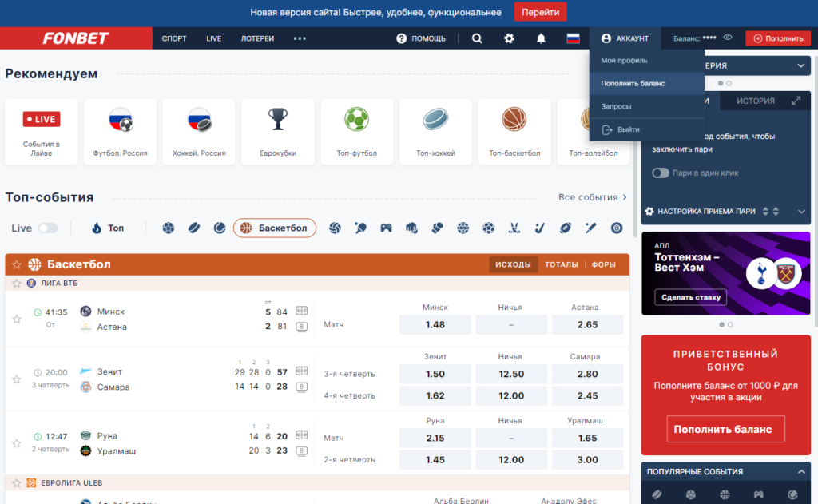This screenshot has height=504, width=818.
Task: Pick odds 2.80 for Самара 3-я четверть
Action: pos(587,374)
